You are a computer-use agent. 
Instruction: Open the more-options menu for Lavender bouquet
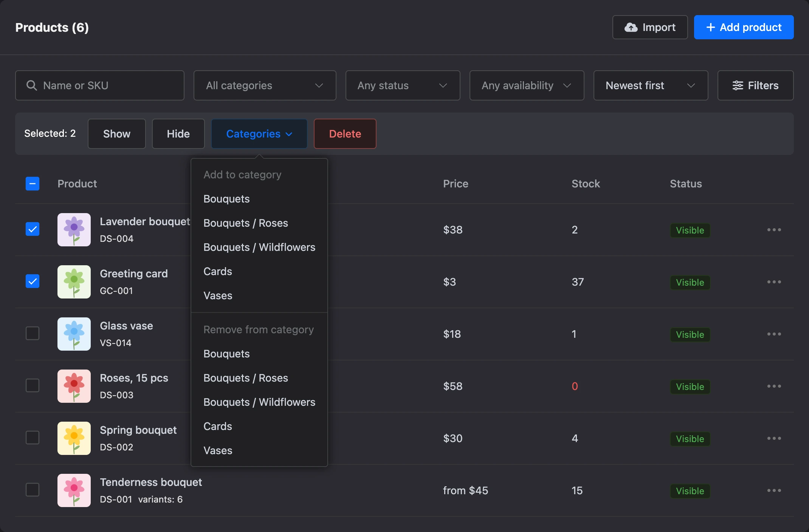pos(774,230)
